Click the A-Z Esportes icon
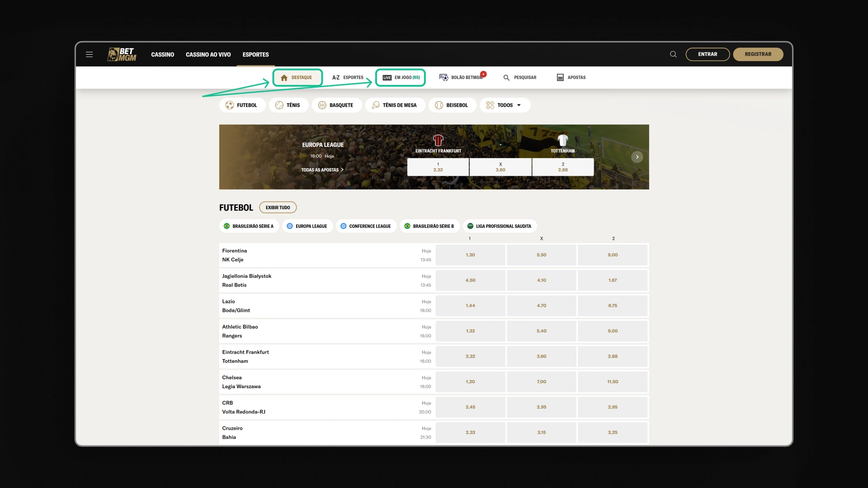 click(336, 78)
